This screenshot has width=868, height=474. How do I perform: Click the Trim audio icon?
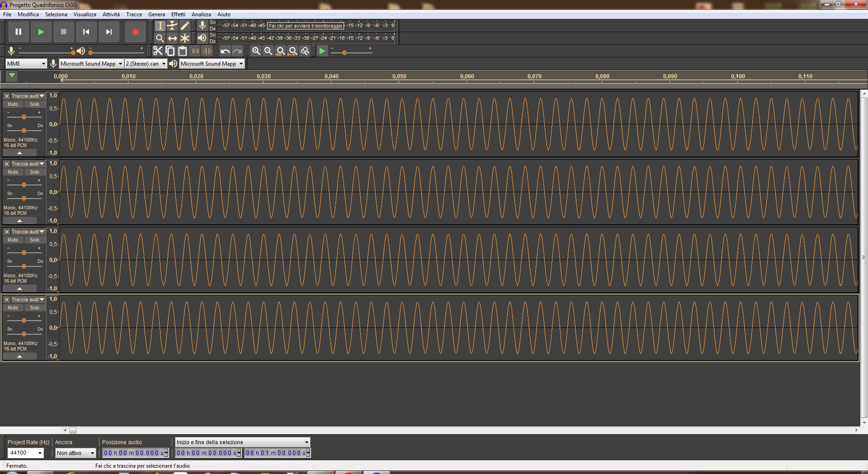coord(195,51)
